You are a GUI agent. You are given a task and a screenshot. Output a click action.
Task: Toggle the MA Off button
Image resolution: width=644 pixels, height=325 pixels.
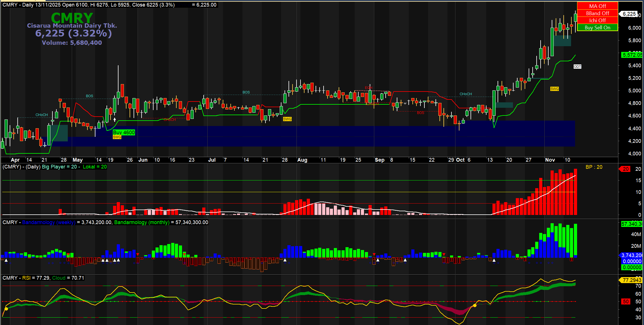pyautogui.click(x=597, y=6)
